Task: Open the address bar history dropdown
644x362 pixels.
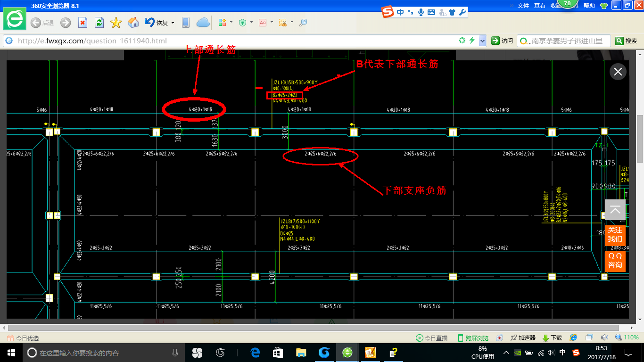Action: (482, 41)
